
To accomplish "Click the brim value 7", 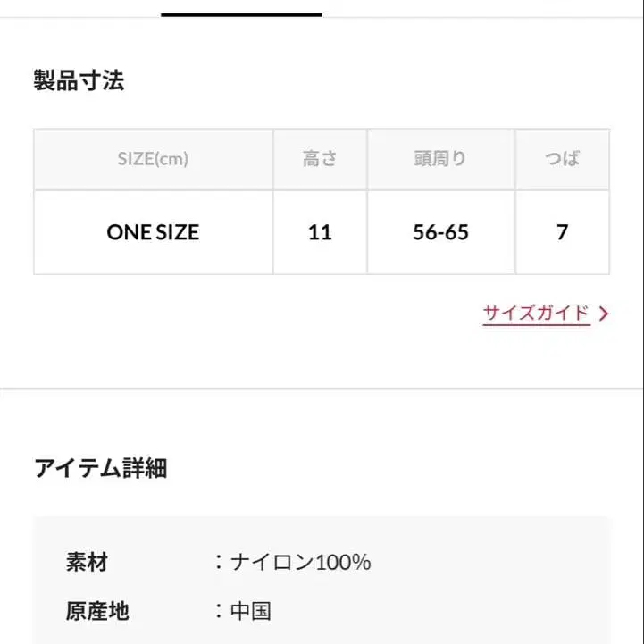I will pyautogui.click(x=562, y=232).
